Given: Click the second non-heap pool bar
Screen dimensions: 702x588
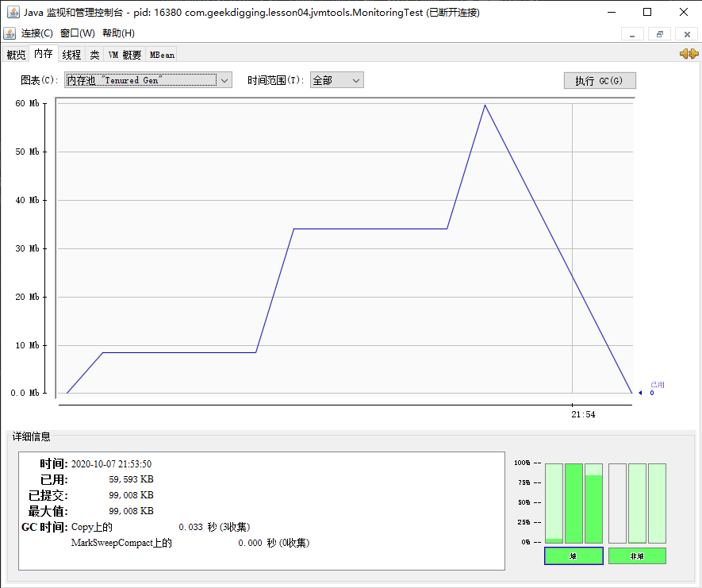Looking at the screenshot, I should [x=638, y=503].
